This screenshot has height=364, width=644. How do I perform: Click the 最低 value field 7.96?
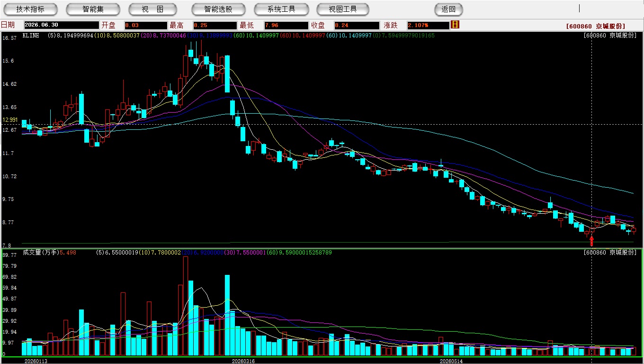(286, 25)
